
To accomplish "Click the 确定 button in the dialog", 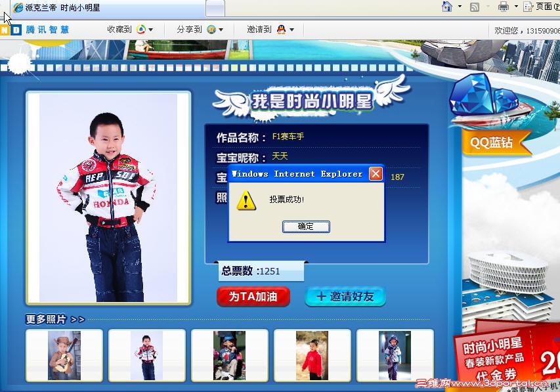I will tap(306, 227).
